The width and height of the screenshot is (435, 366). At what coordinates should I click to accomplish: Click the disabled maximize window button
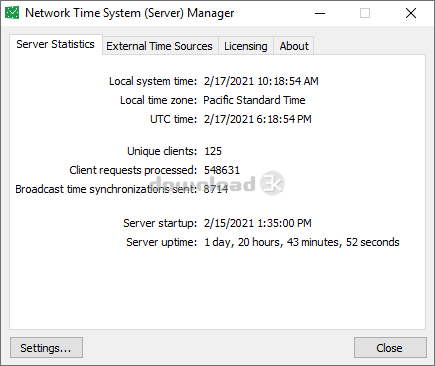[365, 13]
